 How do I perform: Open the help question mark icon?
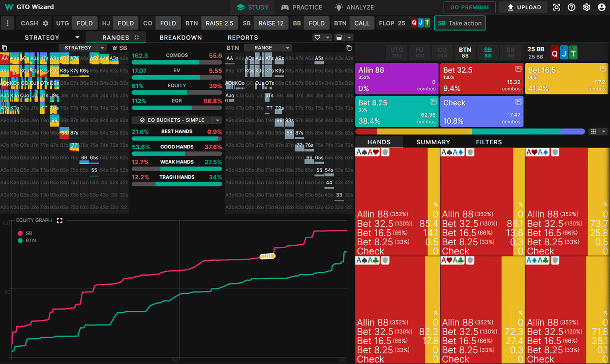572,8
